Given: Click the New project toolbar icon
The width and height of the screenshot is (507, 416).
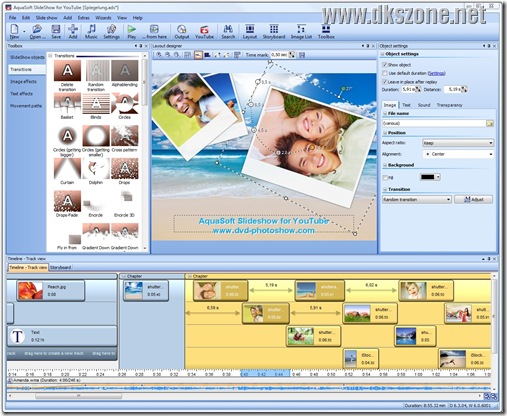Looking at the screenshot, I should pyautogui.click(x=14, y=31).
